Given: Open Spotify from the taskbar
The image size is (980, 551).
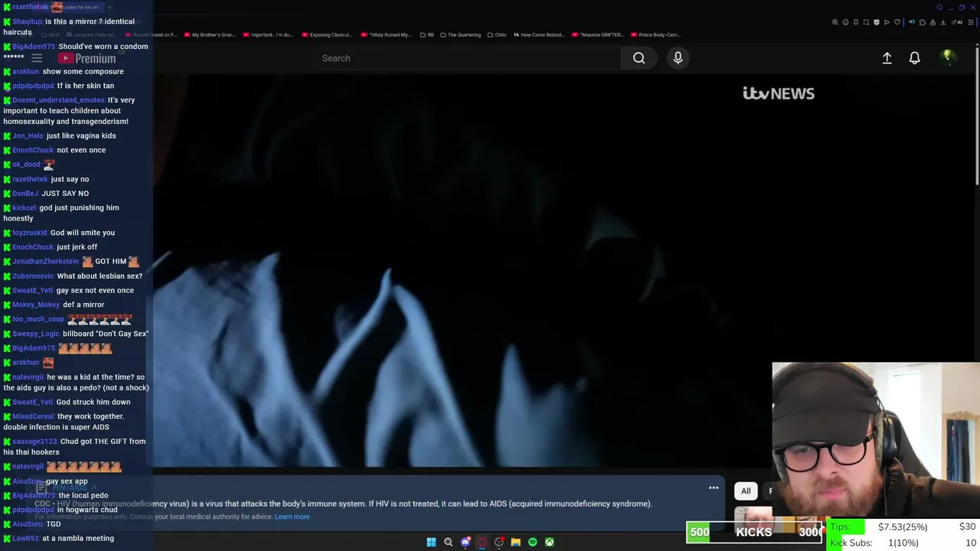Looking at the screenshot, I should coord(532,542).
